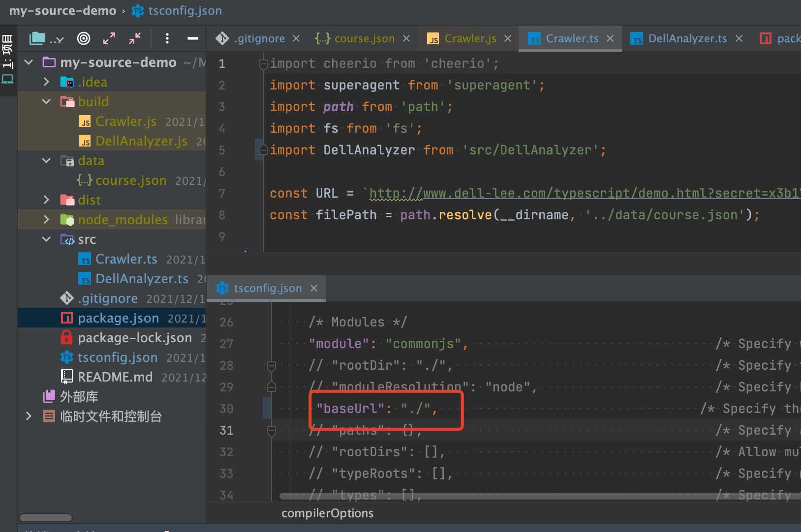Click the Expand All icon in project toolbar

tap(109, 38)
